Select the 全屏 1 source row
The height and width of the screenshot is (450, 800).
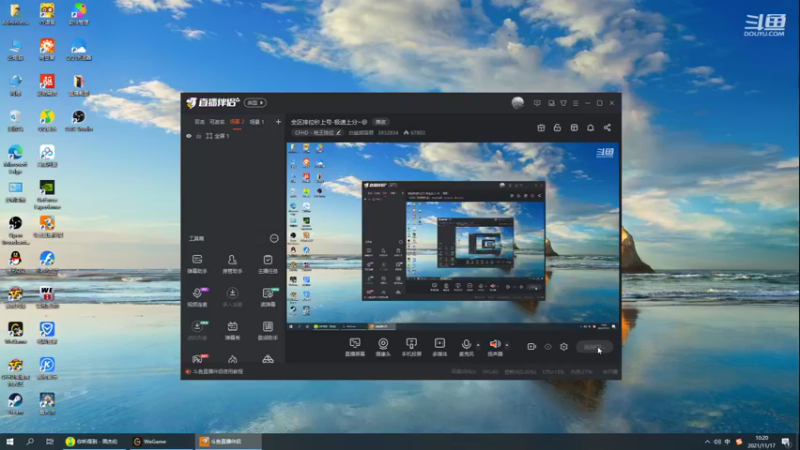coord(233,136)
